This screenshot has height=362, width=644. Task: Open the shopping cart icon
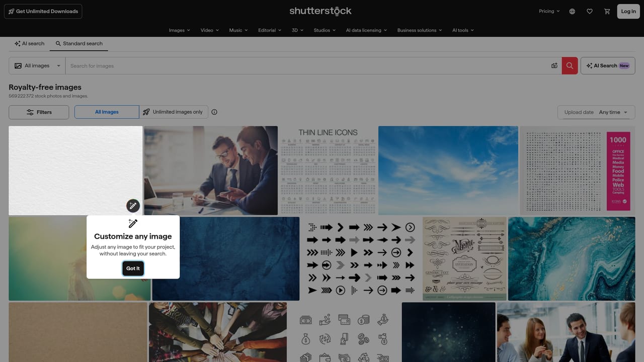coord(607,11)
